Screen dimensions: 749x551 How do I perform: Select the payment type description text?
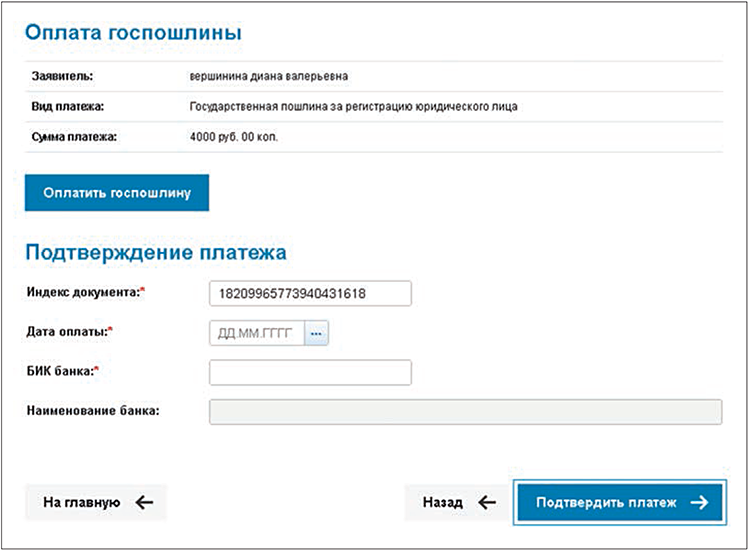(x=353, y=106)
